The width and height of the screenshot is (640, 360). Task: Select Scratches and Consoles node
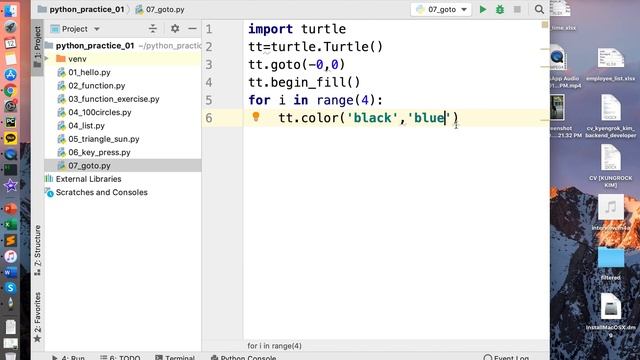[x=101, y=192]
